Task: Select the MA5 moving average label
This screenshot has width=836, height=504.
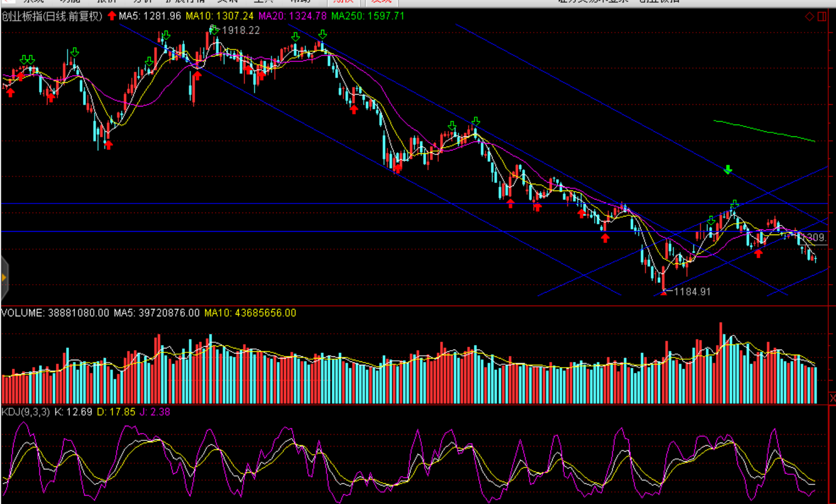Action: click(150, 16)
